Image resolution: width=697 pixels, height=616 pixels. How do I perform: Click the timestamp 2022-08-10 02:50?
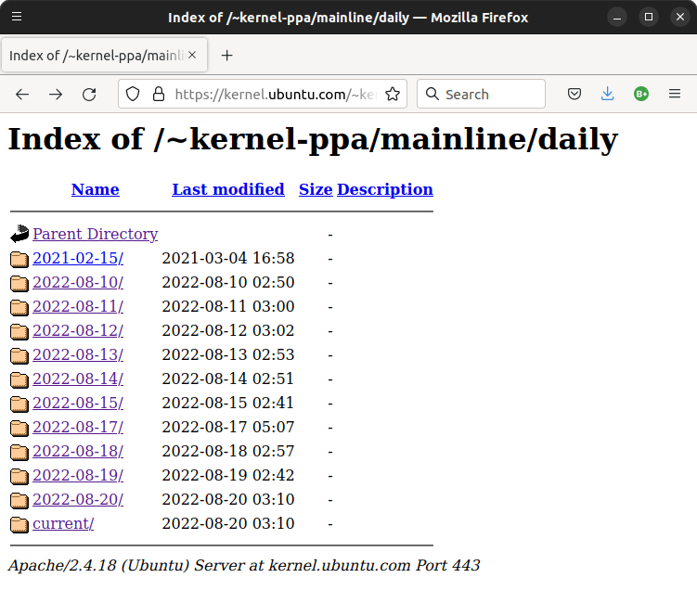point(228,282)
